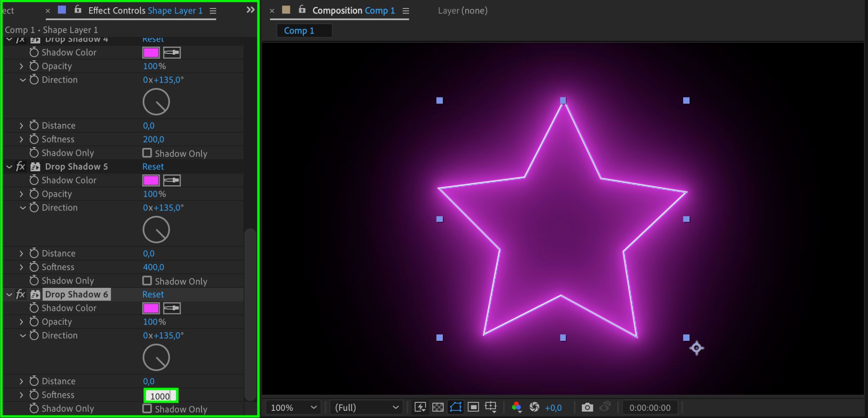Click the Region of Interest icon
Screen dimensions: 868x418
473,407
